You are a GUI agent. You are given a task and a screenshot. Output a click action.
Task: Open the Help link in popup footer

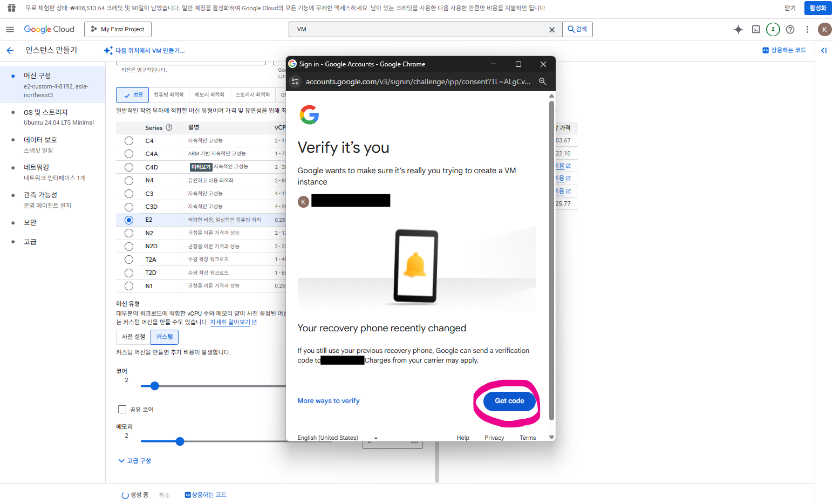pyautogui.click(x=463, y=438)
